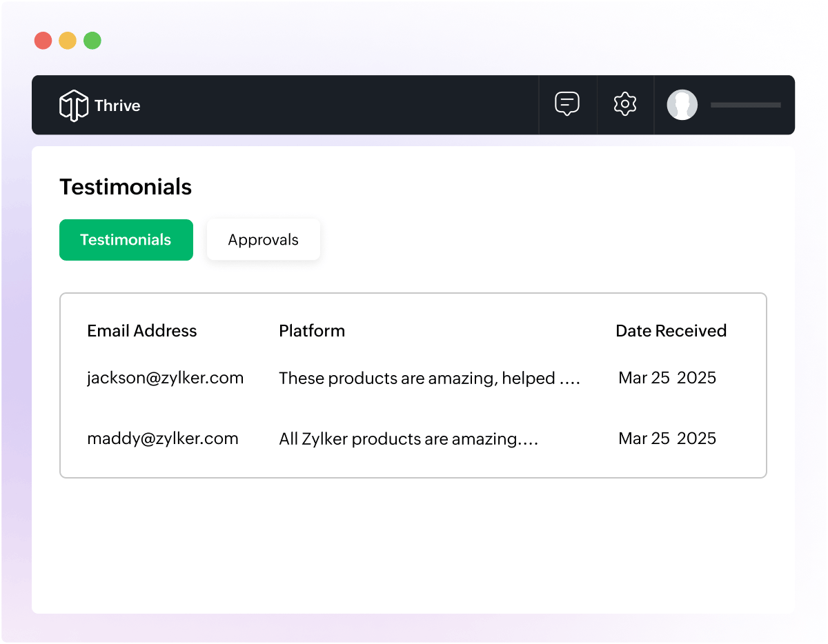Click the Email Address column header

pos(141,330)
